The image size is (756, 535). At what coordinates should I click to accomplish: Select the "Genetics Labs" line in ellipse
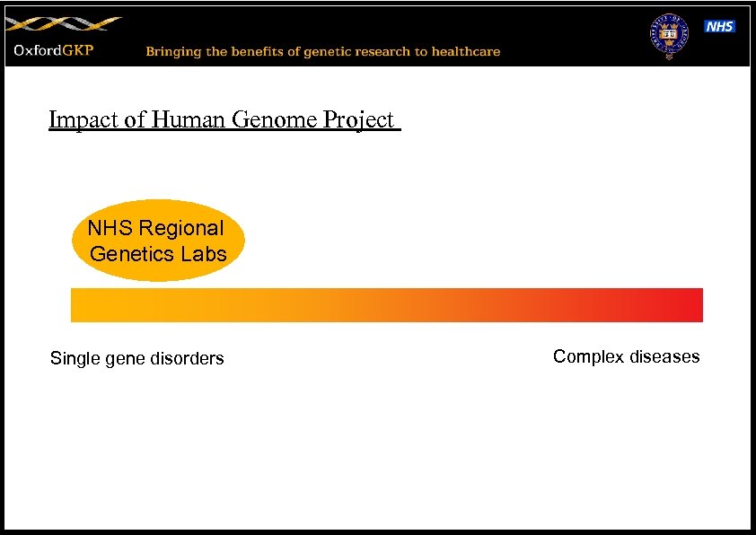pyautogui.click(x=158, y=254)
